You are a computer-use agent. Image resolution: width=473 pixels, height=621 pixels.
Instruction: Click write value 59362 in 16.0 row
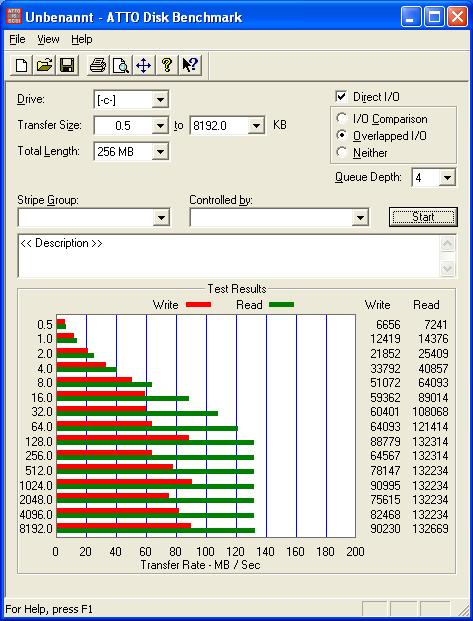(x=385, y=398)
